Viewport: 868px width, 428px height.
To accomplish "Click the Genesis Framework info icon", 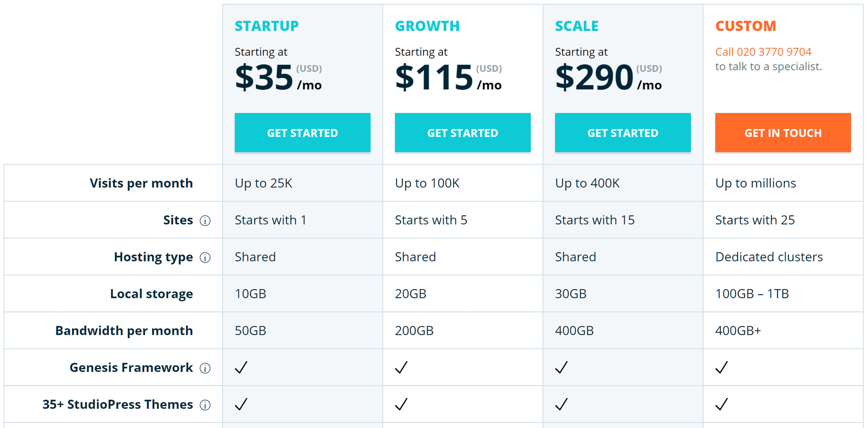I will pos(205,368).
